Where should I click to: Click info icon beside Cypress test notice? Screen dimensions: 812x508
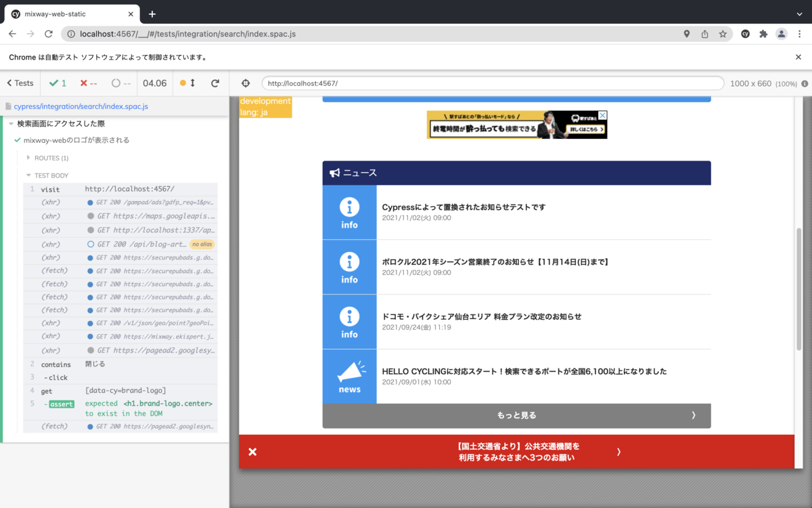[x=349, y=212]
